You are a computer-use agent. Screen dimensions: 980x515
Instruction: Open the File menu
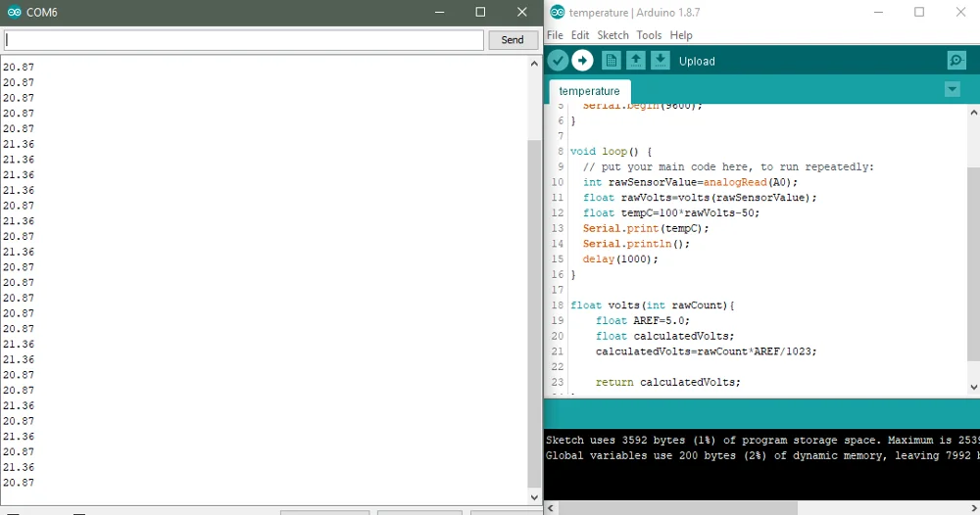point(555,35)
